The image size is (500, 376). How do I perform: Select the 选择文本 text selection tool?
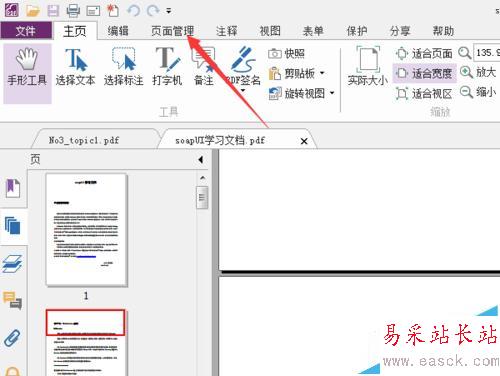pyautogui.click(x=75, y=67)
